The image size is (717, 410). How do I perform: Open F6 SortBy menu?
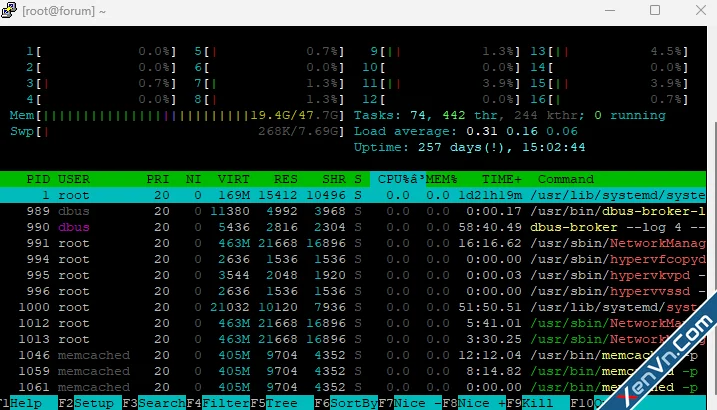click(345, 403)
